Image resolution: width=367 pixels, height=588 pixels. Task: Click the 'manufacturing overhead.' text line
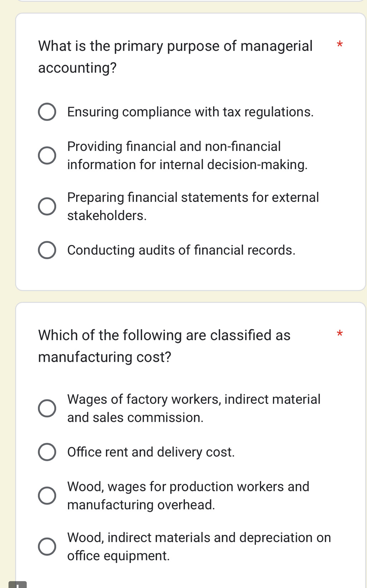[141, 505]
